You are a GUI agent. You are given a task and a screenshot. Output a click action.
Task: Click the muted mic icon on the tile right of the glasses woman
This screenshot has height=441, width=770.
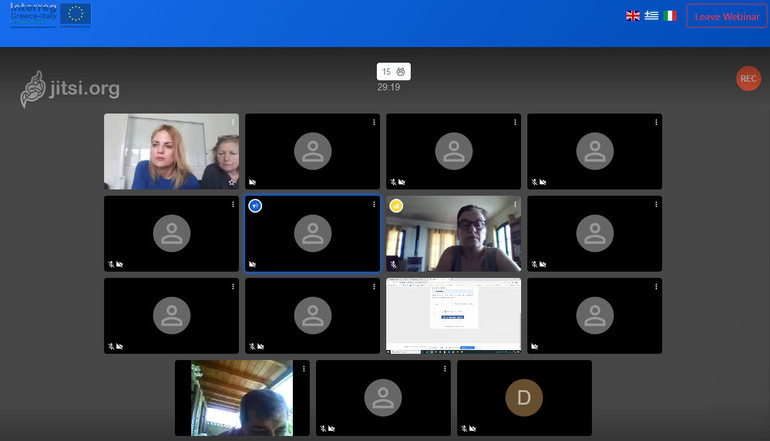click(534, 264)
